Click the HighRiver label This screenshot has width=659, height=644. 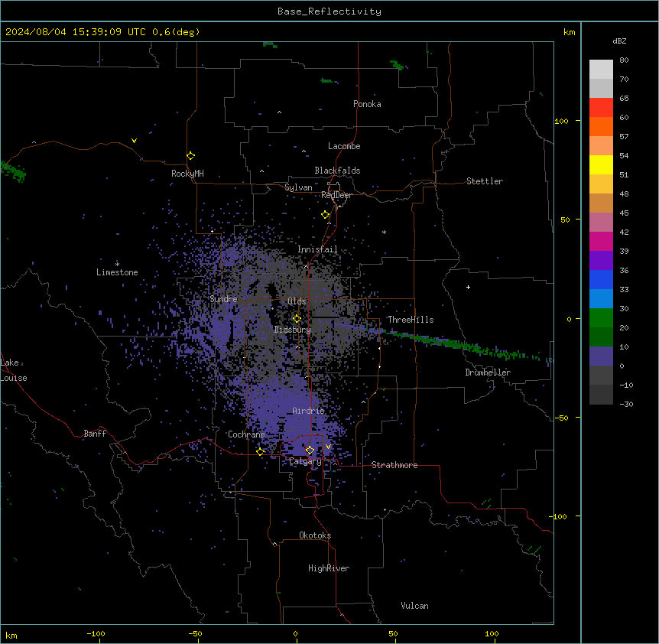click(x=329, y=568)
